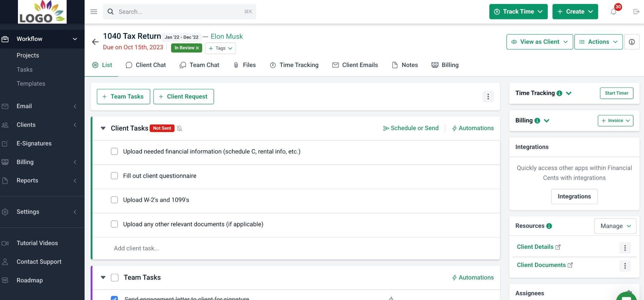Open the Invoice dropdown
Viewport: 644px width, 300px height.
615,121
